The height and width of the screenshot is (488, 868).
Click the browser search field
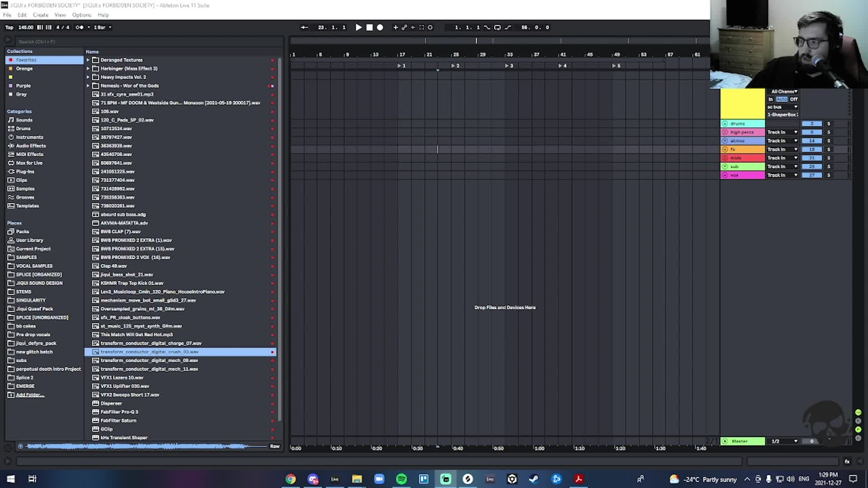(149, 42)
